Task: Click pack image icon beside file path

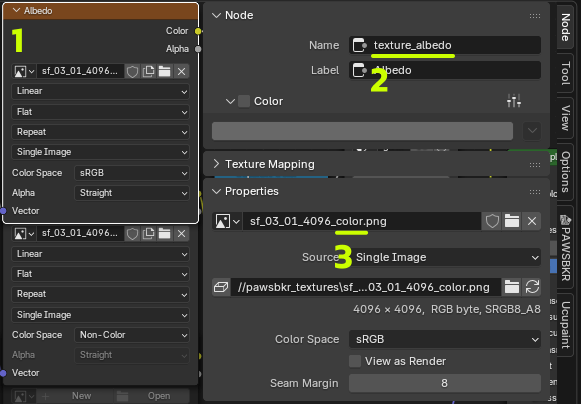Action: [221, 287]
